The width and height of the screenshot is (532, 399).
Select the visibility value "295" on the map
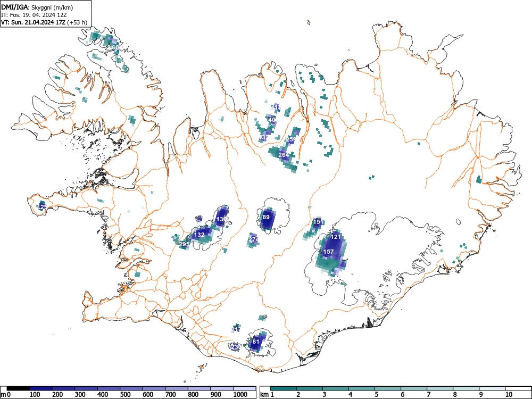184,244
